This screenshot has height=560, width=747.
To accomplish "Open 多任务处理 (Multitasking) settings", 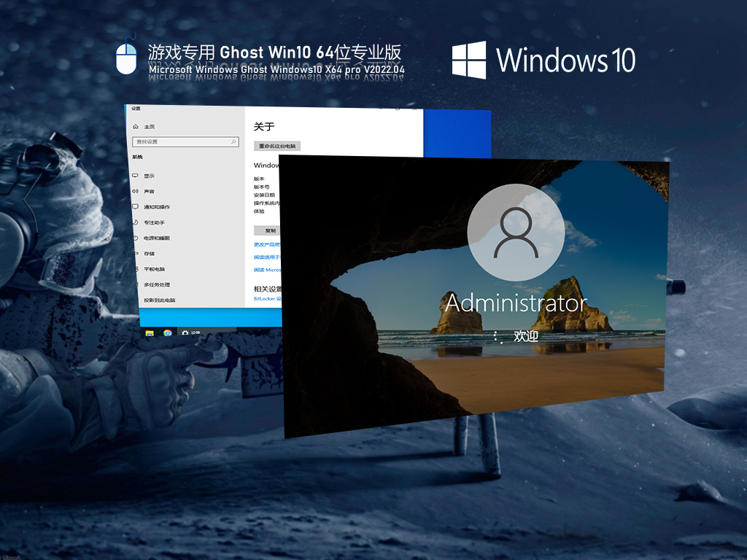I will point(157,283).
